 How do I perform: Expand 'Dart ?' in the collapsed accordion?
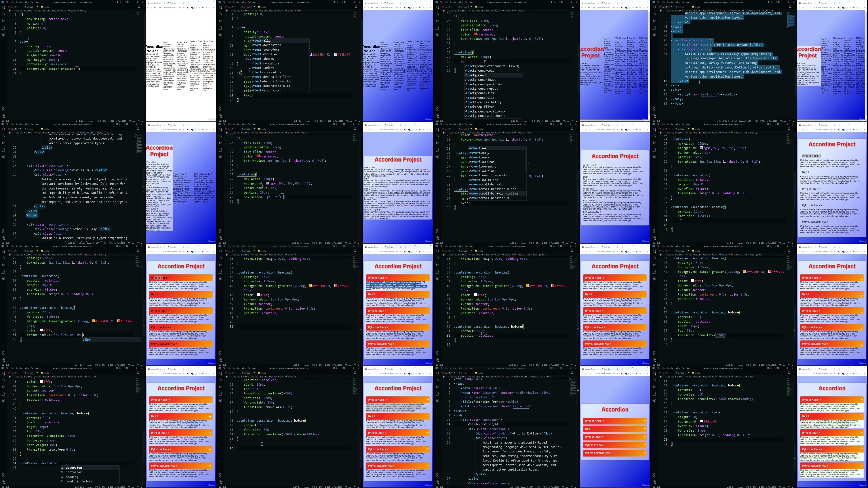615,429
